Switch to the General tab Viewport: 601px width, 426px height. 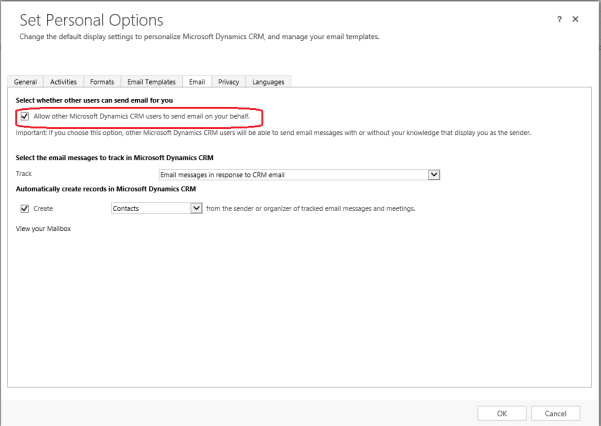click(25, 82)
